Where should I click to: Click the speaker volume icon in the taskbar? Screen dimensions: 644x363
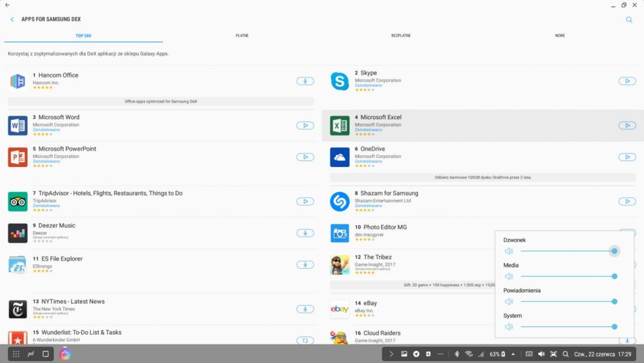tap(542, 354)
